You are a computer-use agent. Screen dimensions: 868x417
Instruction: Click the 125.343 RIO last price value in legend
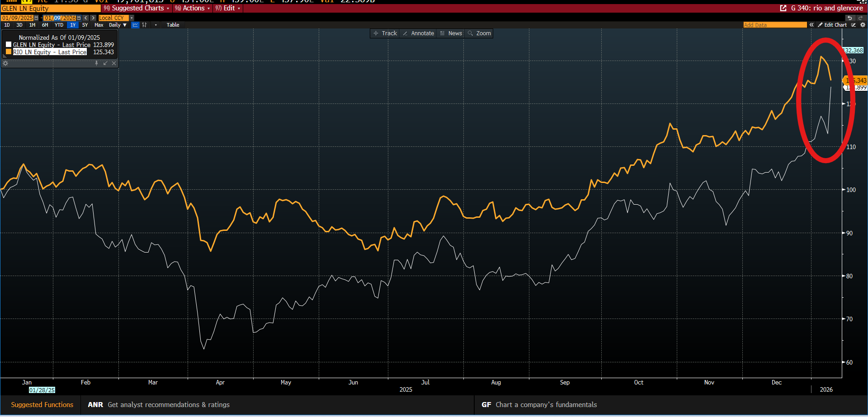[x=104, y=52]
